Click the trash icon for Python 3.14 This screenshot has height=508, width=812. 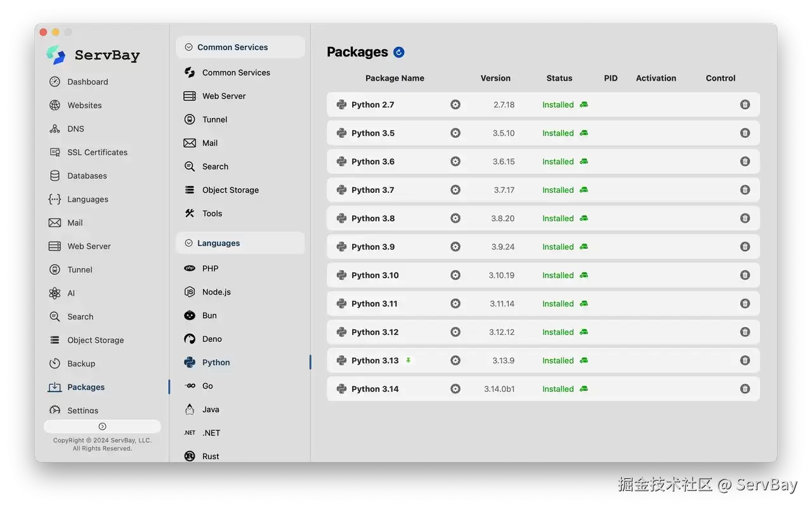coord(745,389)
